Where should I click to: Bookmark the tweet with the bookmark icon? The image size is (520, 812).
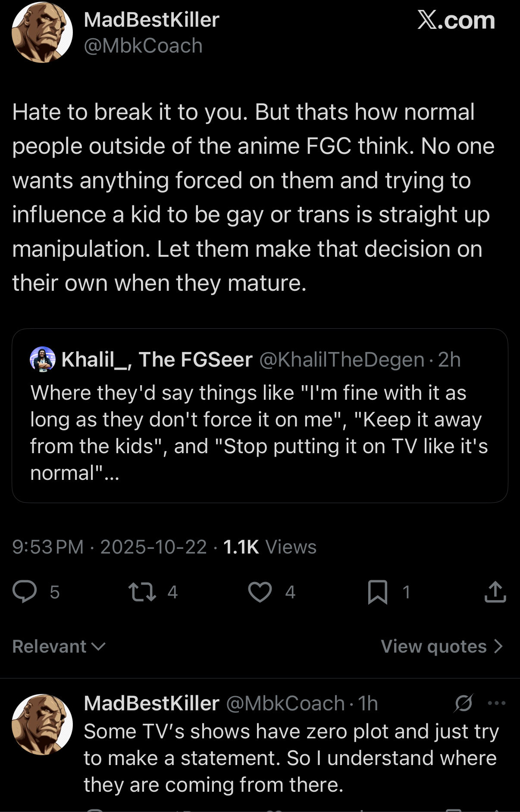click(377, 591)
